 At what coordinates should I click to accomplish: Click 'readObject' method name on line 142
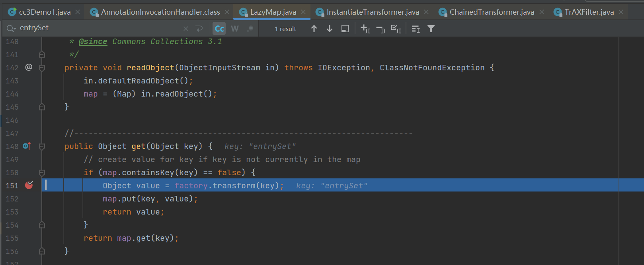150,68
